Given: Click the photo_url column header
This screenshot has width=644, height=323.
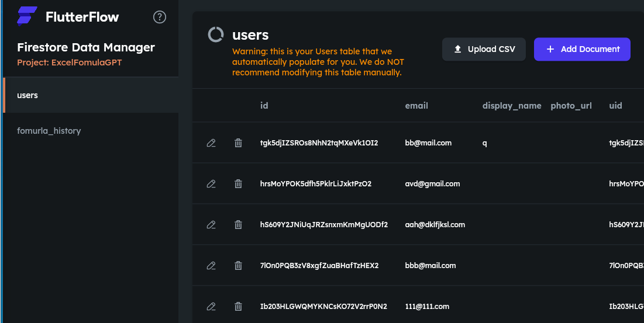Looking at the screenshot, I should click(571, 106).
